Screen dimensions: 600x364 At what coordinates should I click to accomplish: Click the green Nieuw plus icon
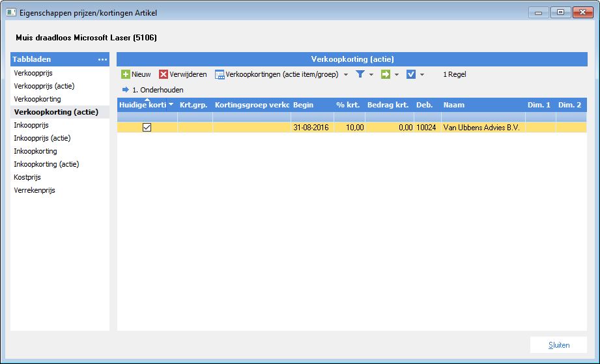click(126, 74)
